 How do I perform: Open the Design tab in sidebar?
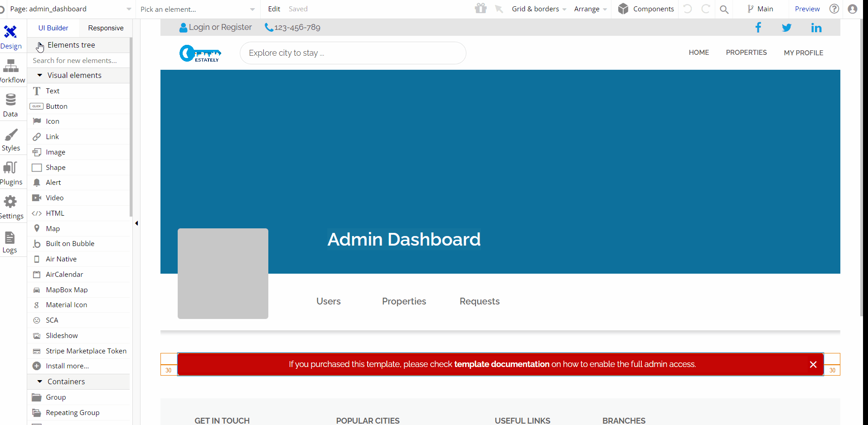[x=11, y=37]
